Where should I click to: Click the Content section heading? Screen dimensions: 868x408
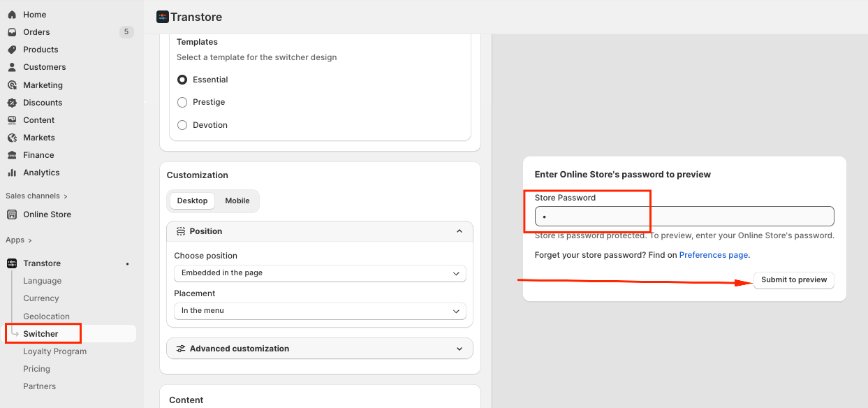(186, 400)
